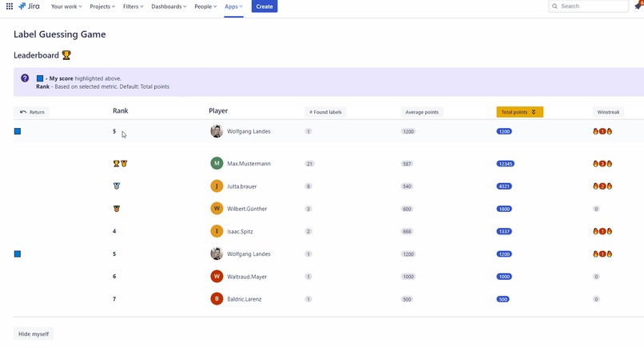Click player name Isaac.Spitz
Image resolution: width=644 pixels, height=351 pixels.
(x=241, y=231)
